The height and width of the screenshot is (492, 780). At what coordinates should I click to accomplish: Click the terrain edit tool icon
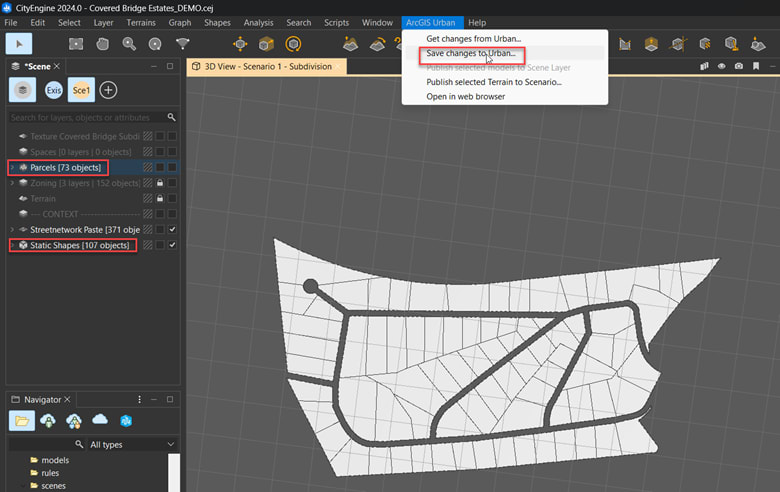350,44
